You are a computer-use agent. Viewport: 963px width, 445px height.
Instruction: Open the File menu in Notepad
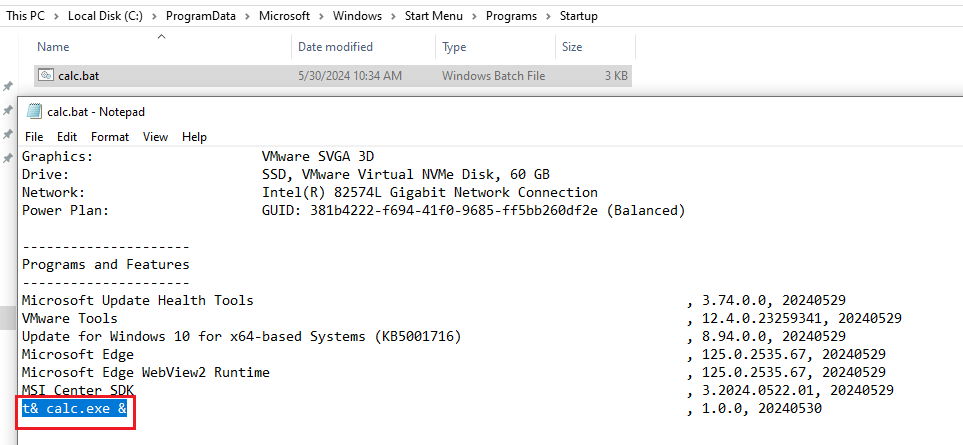coord(34,137)
